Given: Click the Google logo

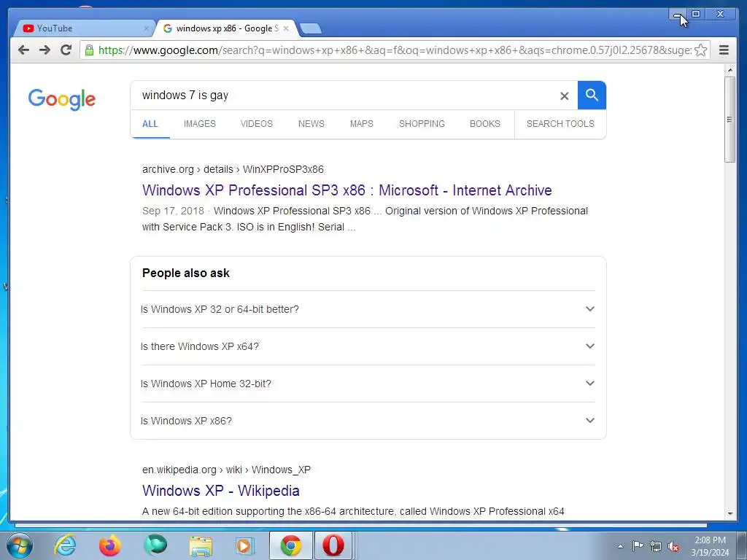Looking at the screenshot, I should coord(62,99).
